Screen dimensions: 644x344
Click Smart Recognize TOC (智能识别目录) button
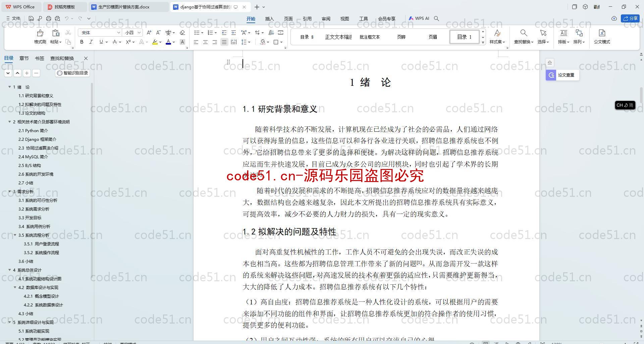[72, 73]
